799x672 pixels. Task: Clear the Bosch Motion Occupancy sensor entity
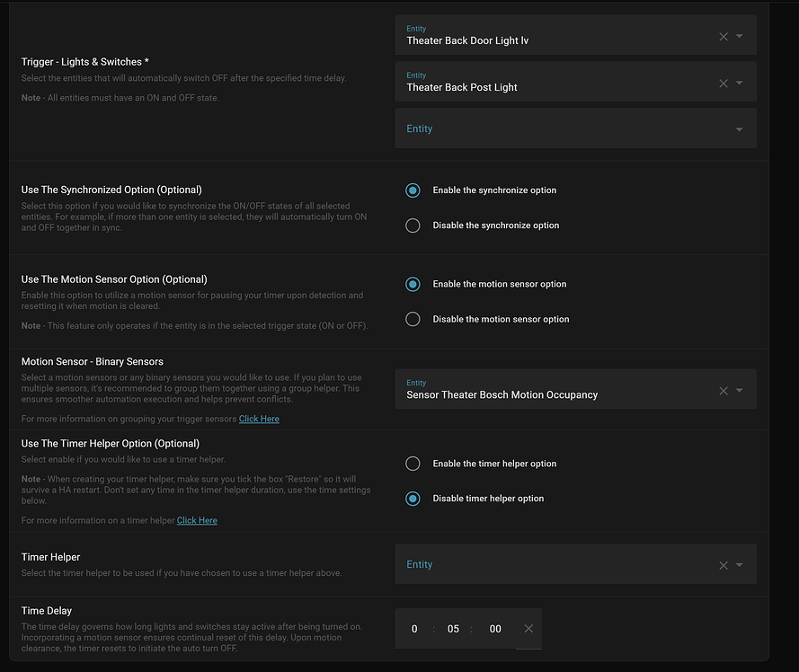coord(724,391)
